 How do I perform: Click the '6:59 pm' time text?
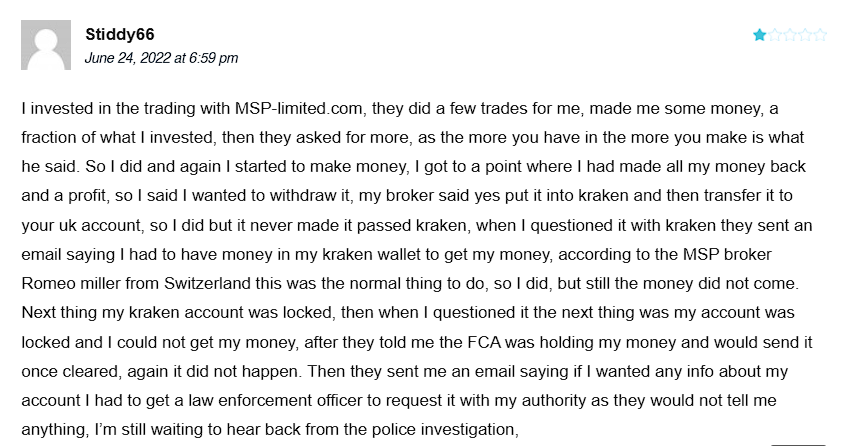(x=213, y=58)
